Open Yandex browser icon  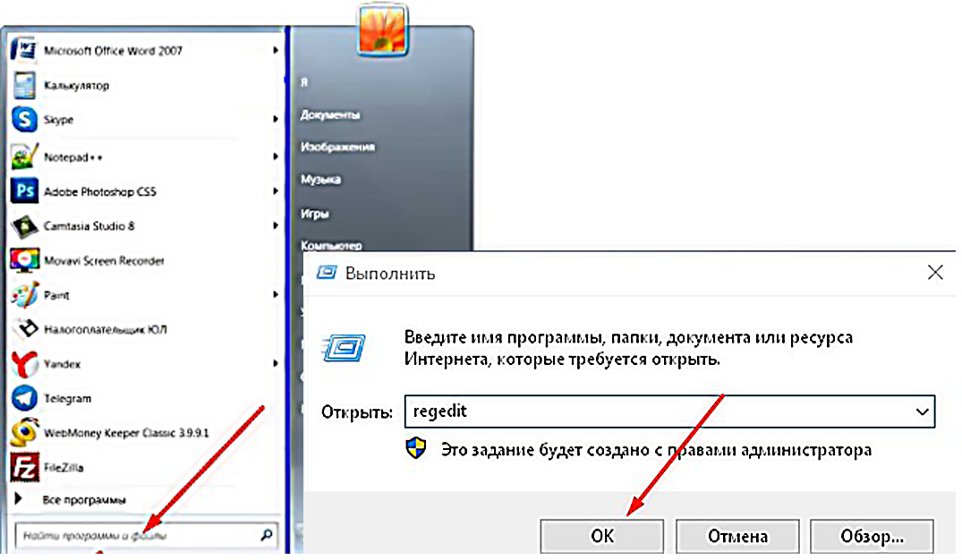click(x=24, y=364)
